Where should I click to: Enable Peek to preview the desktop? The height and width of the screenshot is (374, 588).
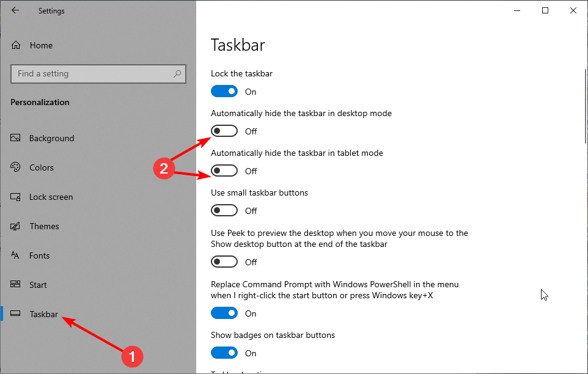224,262
